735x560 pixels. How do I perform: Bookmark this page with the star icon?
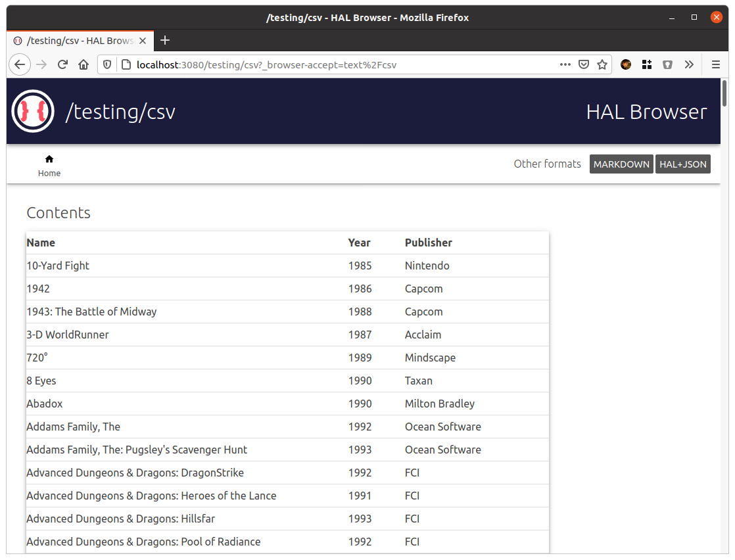602,64
